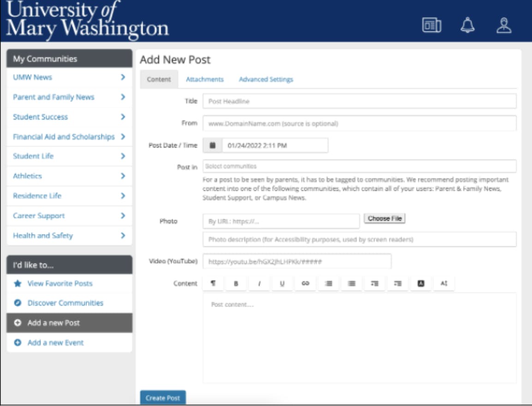The image size is (532, 406).
Task: Click the star icon for favorite posts
Action: [18, 283]
